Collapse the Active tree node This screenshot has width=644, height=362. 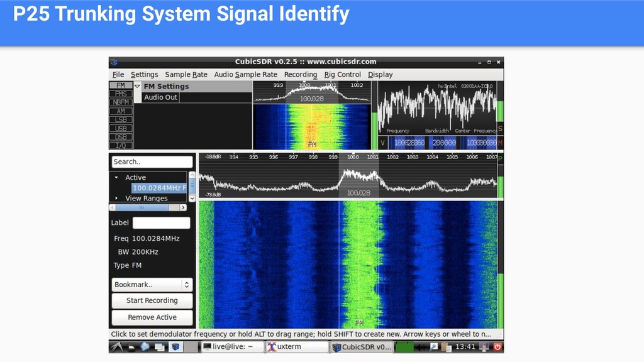coord(116,177)
